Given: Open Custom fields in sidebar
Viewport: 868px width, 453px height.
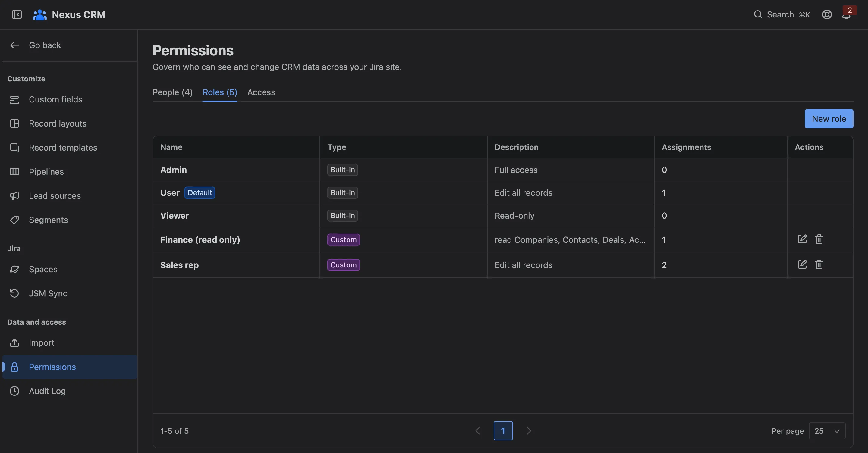Looking at the screenshot, I should click(70, 99).
